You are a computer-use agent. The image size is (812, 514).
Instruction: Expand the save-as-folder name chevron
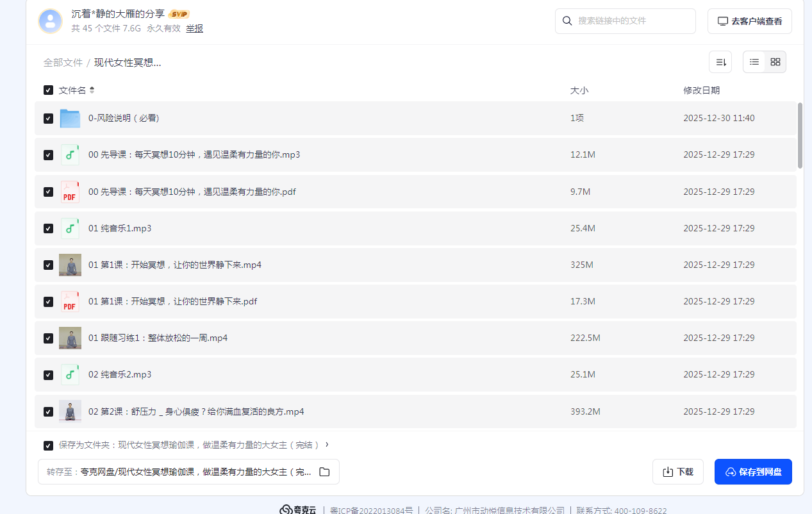pyautogui.click(x=327, y=445)
